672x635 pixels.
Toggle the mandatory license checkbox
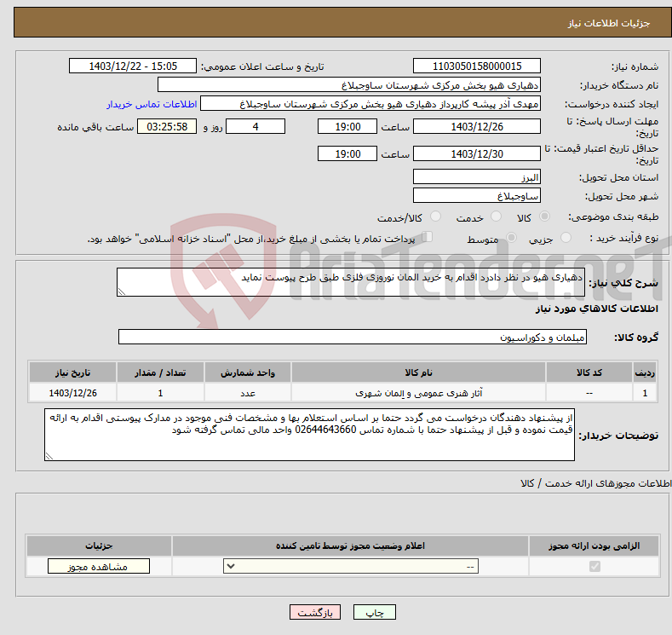[594, 567]
